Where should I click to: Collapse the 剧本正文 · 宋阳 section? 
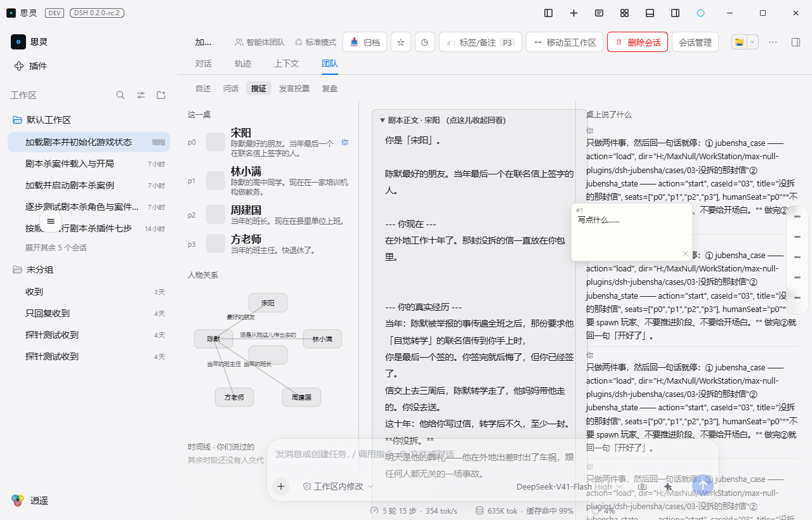[442, 120]
